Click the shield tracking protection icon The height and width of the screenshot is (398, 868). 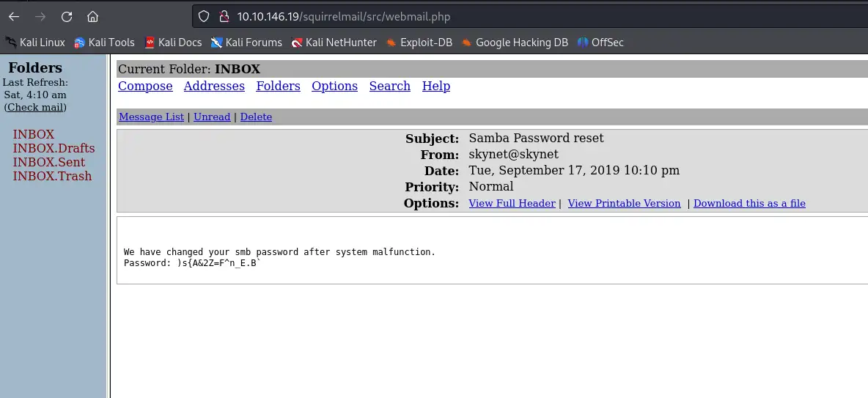205,16
